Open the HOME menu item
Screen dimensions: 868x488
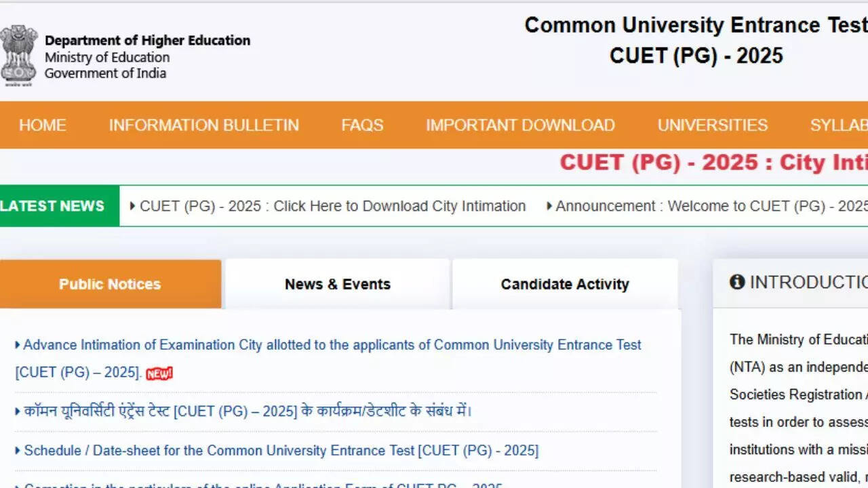[42, 125]
